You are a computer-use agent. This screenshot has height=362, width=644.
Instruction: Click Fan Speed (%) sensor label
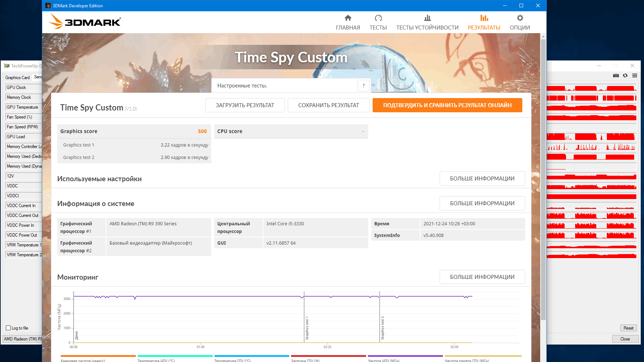click(24, 117)
